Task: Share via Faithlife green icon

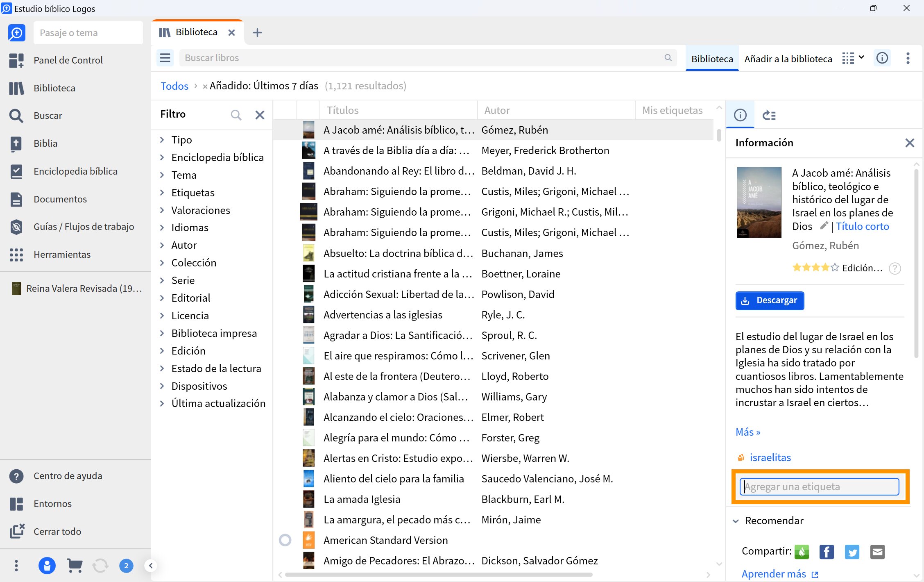Action: (802, 552)
